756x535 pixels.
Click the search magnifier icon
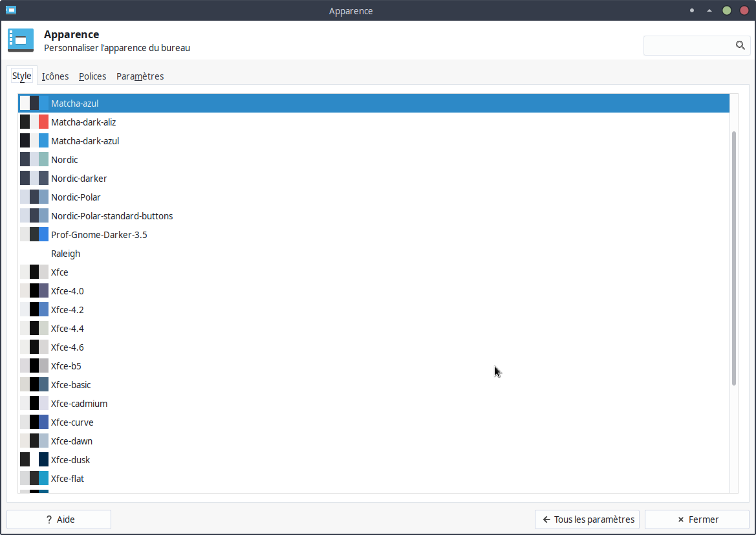tap(740, 45)
